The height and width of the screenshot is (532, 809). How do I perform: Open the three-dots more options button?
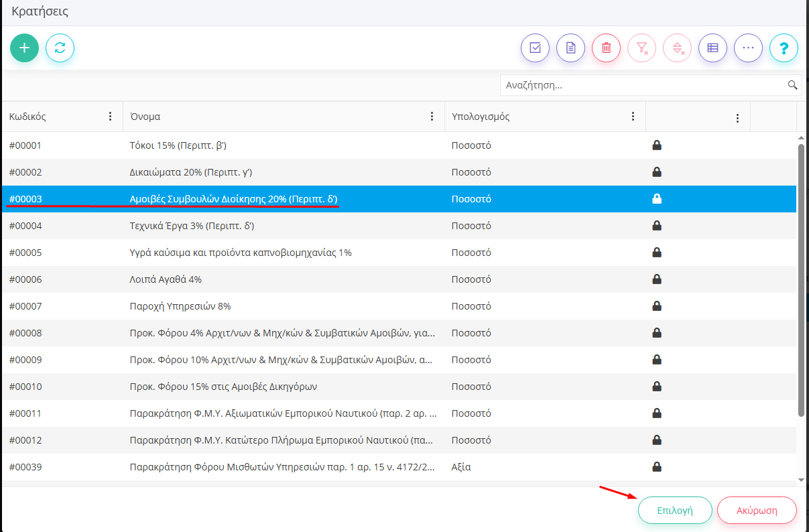748,48
